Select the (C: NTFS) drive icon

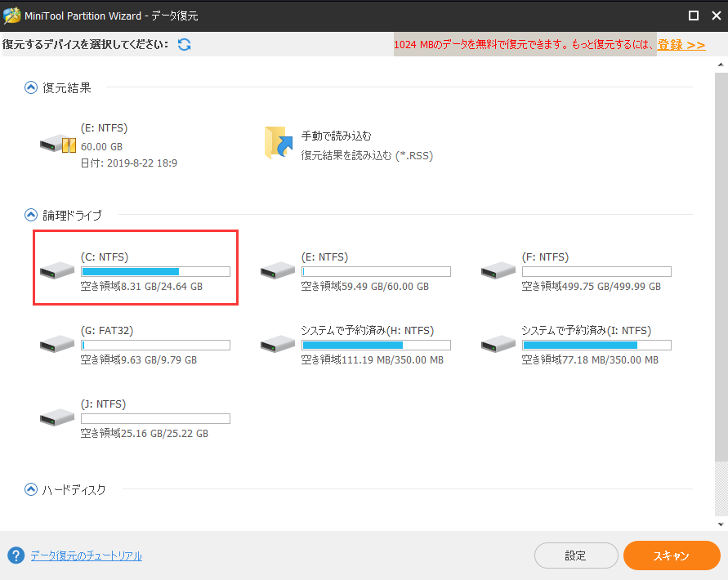click(x=56, y=268)
